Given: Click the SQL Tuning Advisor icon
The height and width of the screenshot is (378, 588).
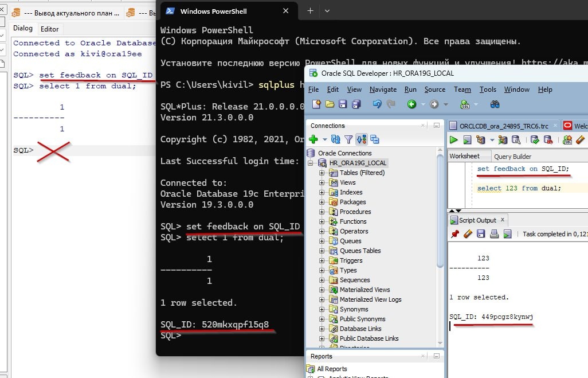Looking at the screenshot, I should point(516,140).
